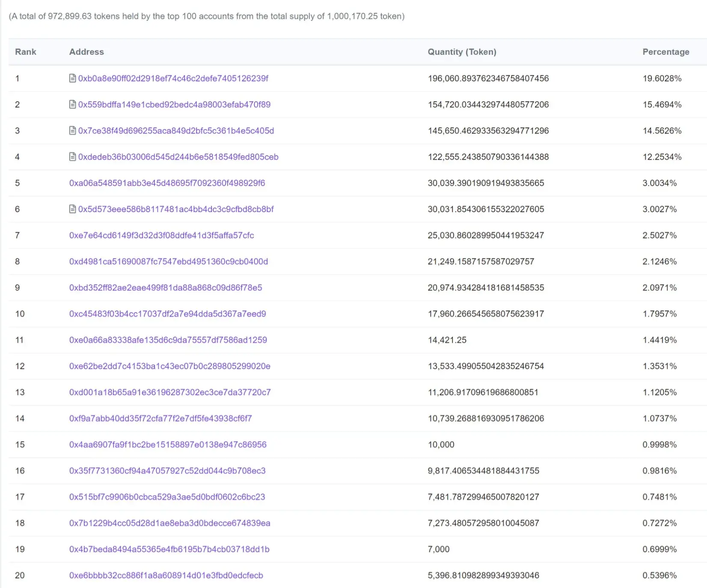Open address 0x559bdffa149e1cbed92bedc4a98003efab470f89
Image resolution: width=707 pixels, height=588 pixels.
tap(174, 104)
